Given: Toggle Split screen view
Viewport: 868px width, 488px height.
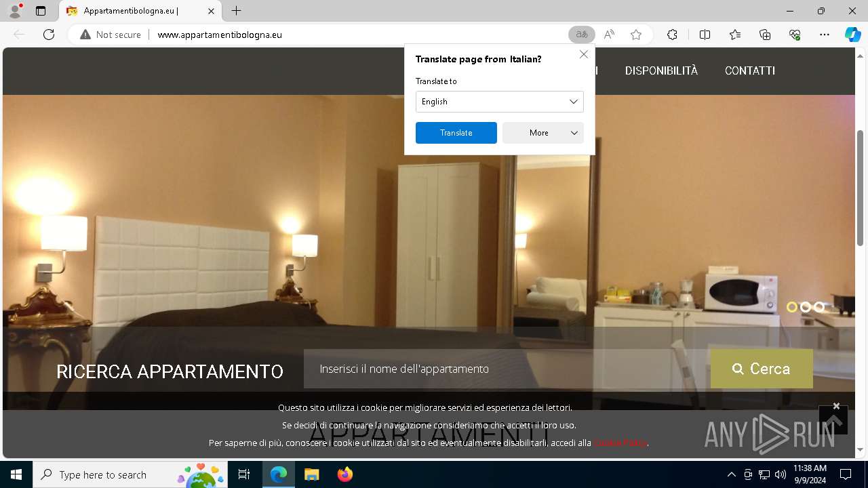Looking at the screenshot, I should tap(705, 35).
